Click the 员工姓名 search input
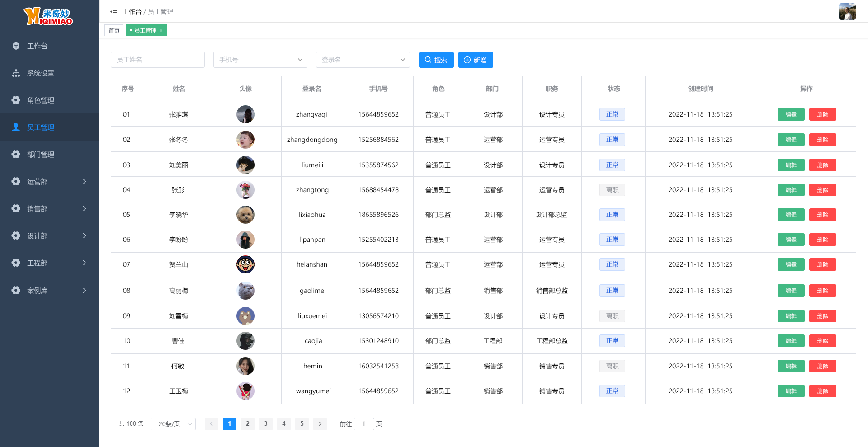 (158, 60)
